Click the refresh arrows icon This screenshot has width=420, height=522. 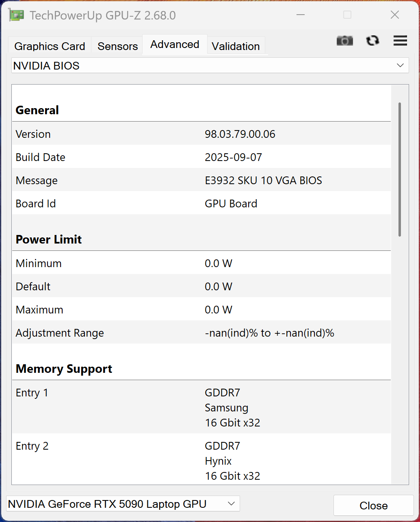(372, 41)
